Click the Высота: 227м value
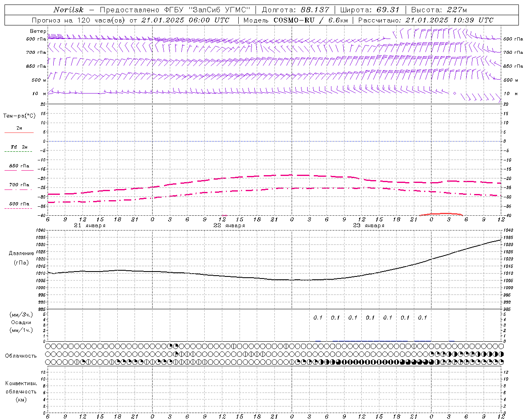Screen dimensions: 525x420 [438, 10]
